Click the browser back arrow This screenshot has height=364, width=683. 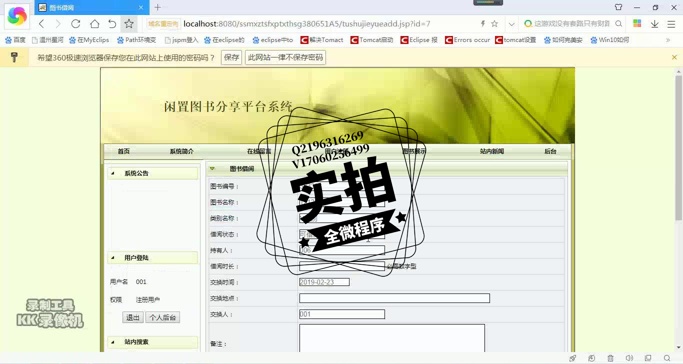click(41, 24)
